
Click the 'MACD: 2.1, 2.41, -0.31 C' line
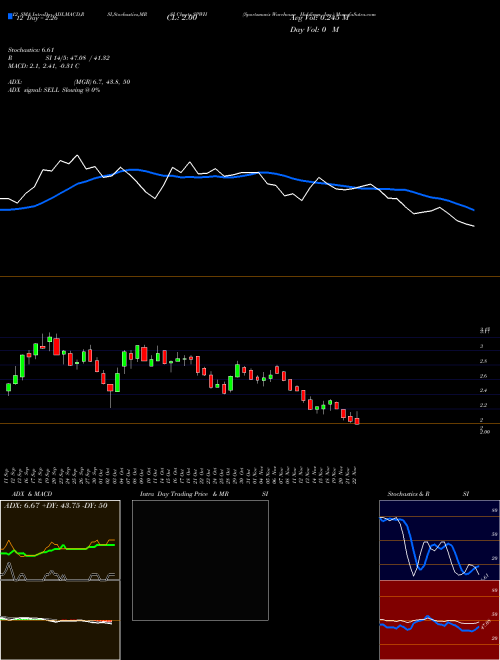point(44,66)
